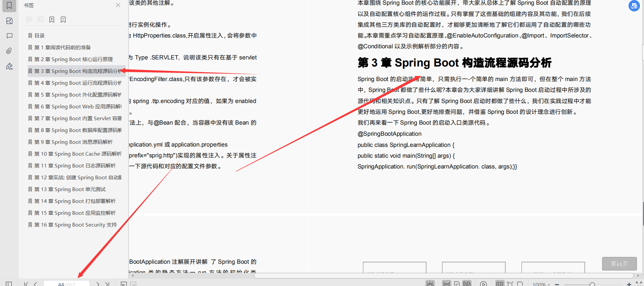Screen dimensions: 644x286
Task: Open the attachments paperclip icon in sidebar
Action: click(9, 51)
